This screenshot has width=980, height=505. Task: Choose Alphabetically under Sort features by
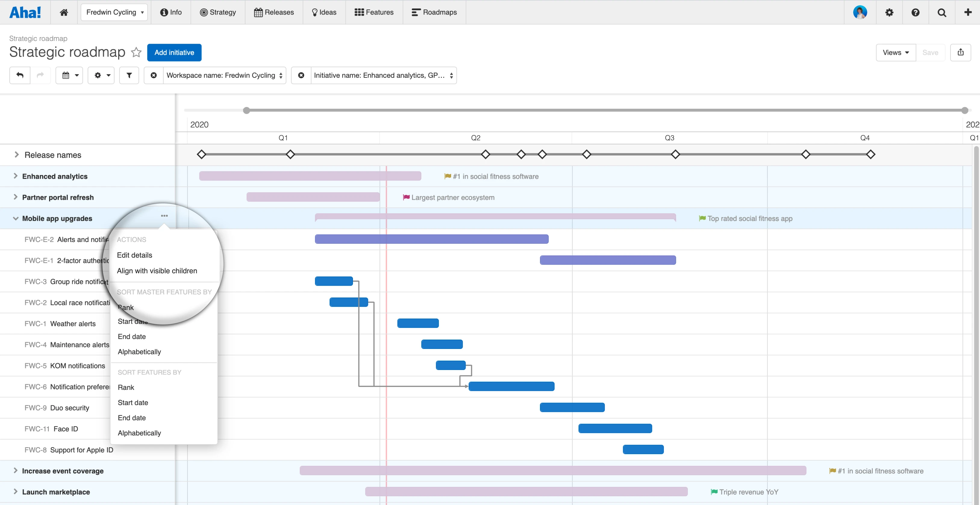(x=139, y=433)
